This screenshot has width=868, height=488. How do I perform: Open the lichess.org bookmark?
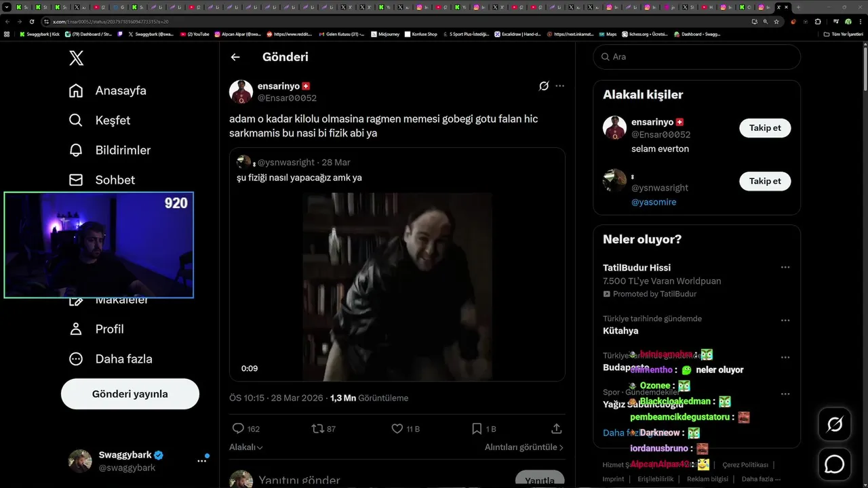coord(645,34)
